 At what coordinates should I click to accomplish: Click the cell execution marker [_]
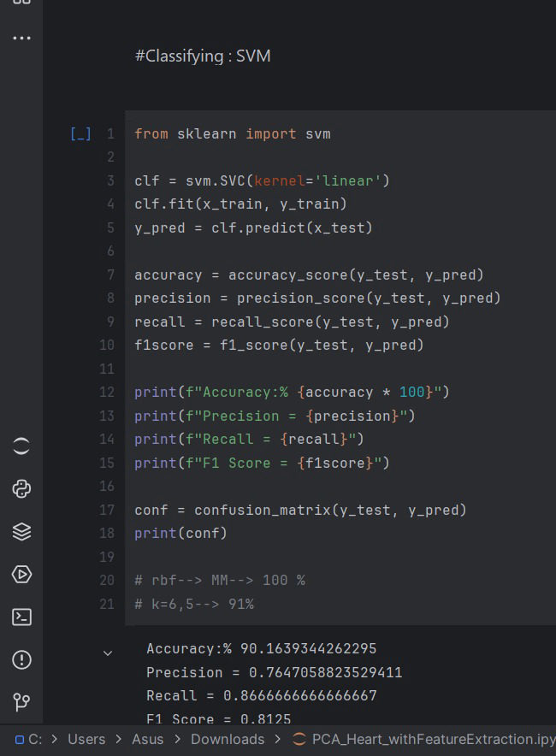[80, 133]
